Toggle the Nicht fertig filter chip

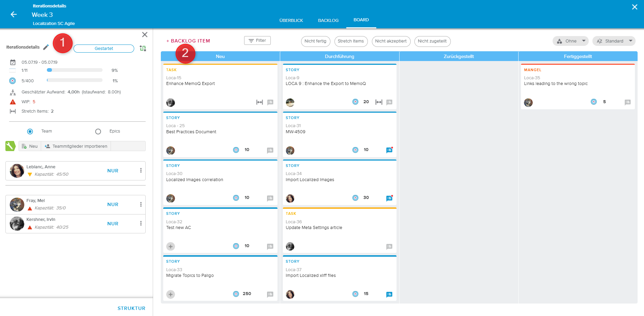coord(315,41)
